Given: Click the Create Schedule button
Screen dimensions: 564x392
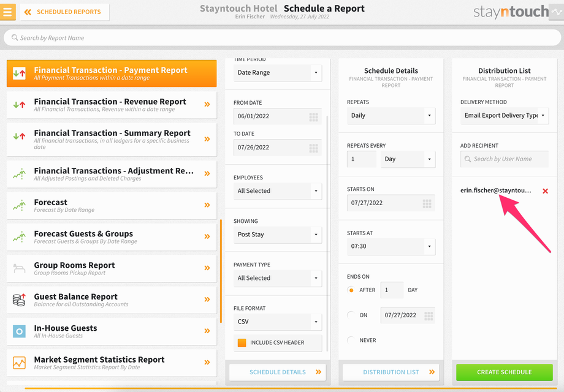Looking at the screenshot, I should click(x=505, y=372).
